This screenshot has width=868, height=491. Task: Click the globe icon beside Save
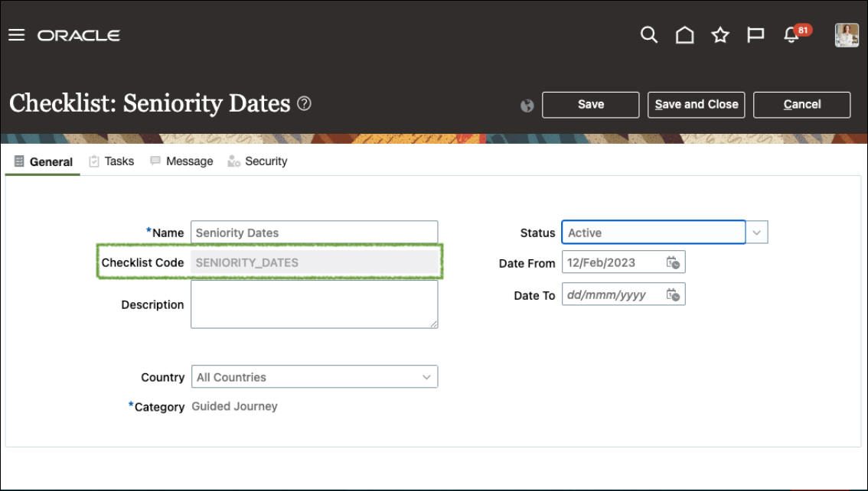coord(527,106)
